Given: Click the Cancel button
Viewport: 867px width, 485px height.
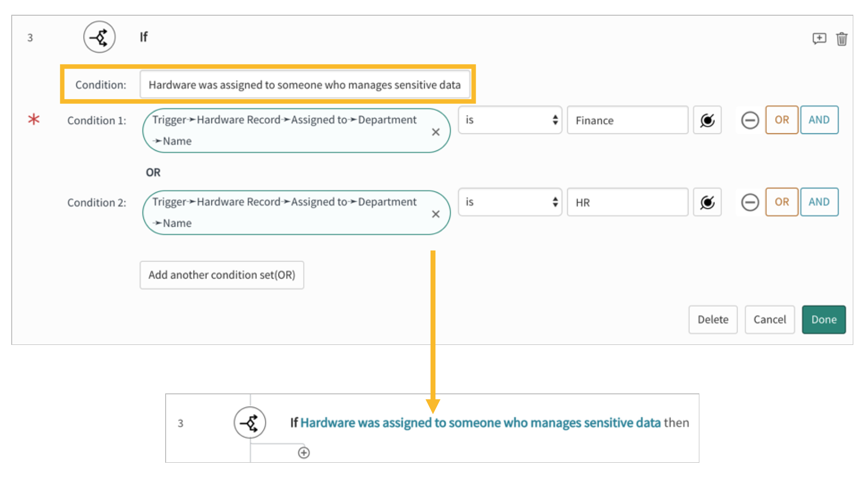Looking at the screenshot, I should click(769, 320).
